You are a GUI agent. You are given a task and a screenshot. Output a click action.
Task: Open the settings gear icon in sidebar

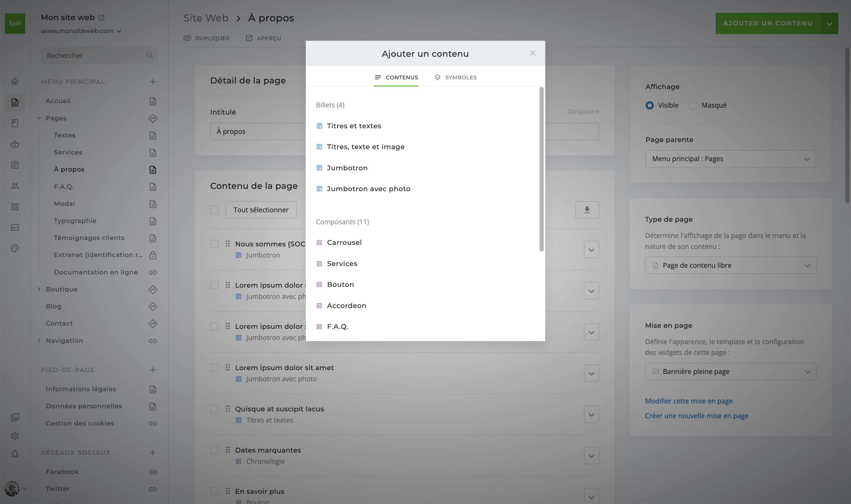[x=15, y=436]
